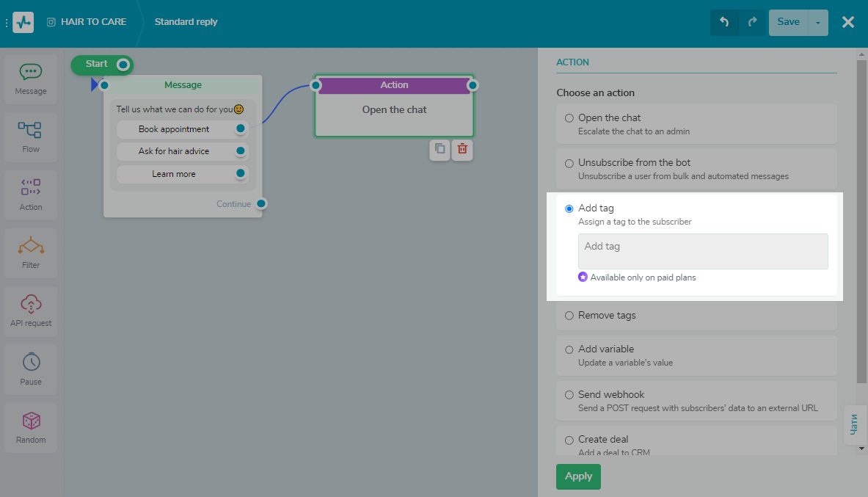The height and width of the screenshot is (497, 868).
Task: Choose the Unsubscribe from the bot option
Action: tap(569, 163)
